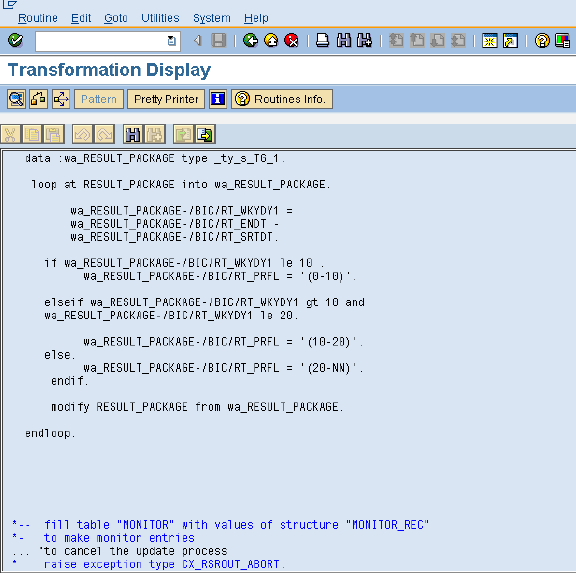
Task: Click the First Page icon
Action: point(396,40)
